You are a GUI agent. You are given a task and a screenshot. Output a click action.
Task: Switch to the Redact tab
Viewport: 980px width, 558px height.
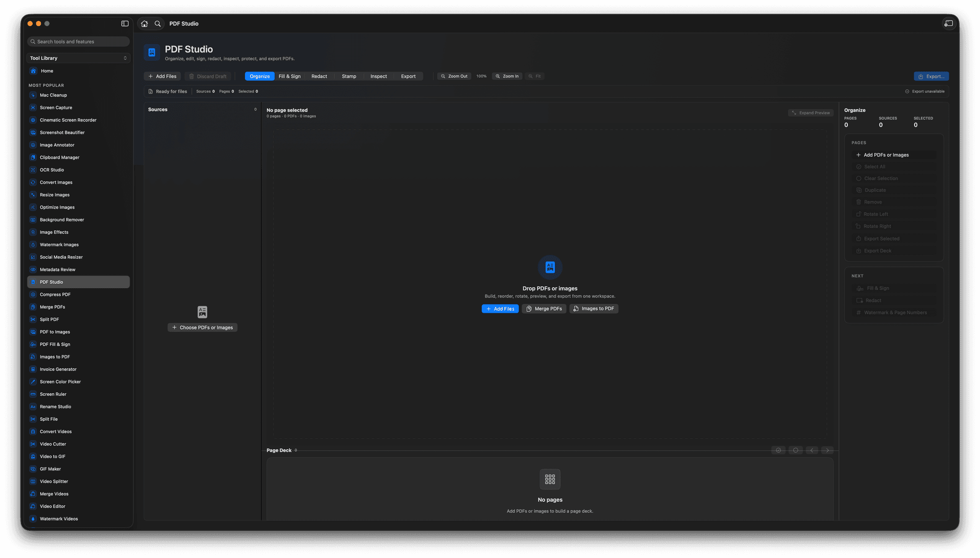tap(319, 76)
